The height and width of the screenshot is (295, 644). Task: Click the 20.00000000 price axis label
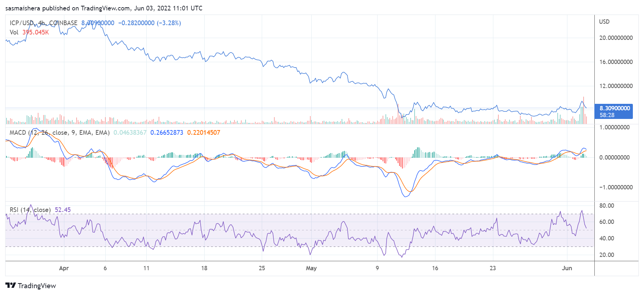[616, 38]
